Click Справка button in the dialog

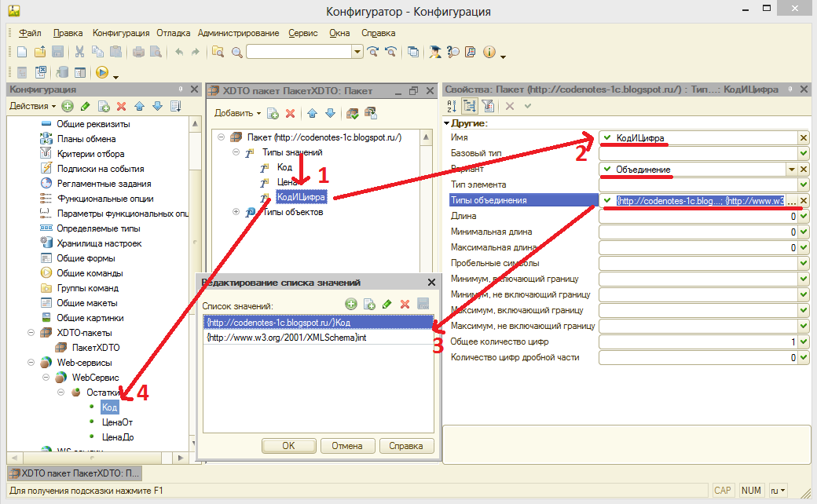(406, 446)
